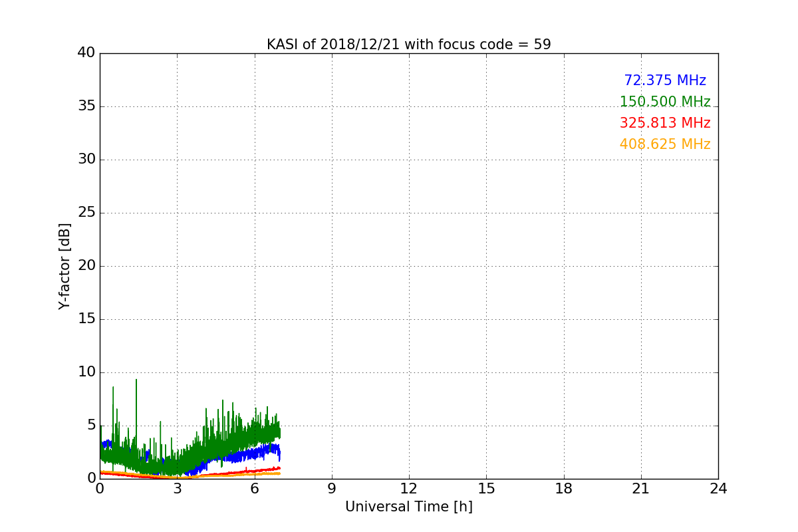Select the red 325.813 MHz legend label

pos(665,123)
